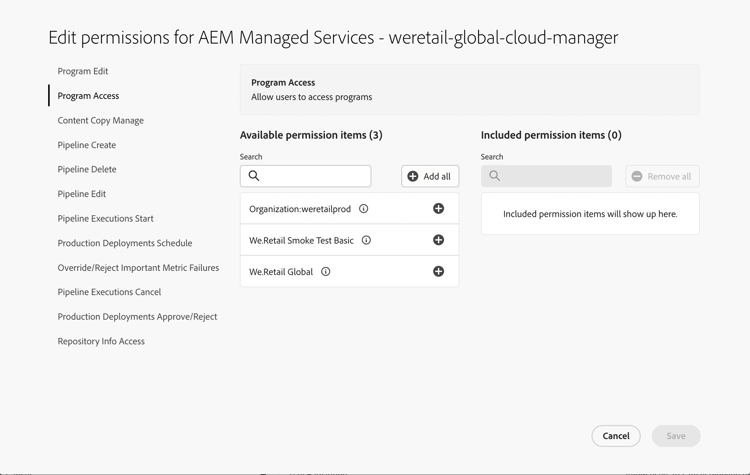Open the Pipeline Create permission tab
Viewport: 750px width, 475px height.
click(87, 145)
